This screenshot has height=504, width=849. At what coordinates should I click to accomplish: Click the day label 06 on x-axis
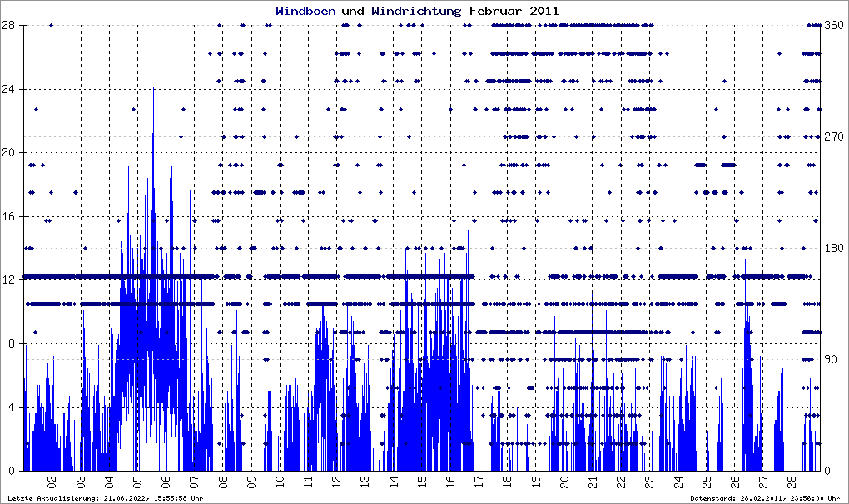tap(166, 482)
